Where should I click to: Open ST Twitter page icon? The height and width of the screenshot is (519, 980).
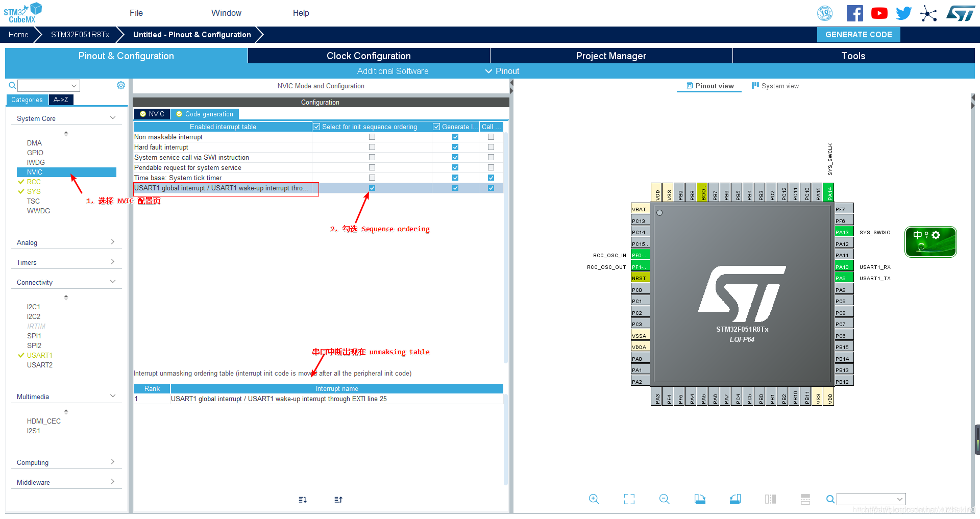pos(903,13)
